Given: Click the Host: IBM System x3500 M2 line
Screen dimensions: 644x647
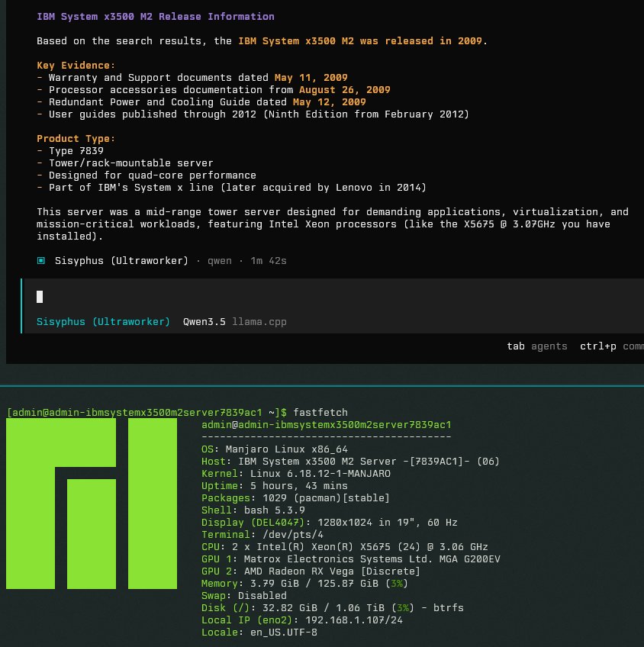Looking at the screenshot, I should (350, 462).
